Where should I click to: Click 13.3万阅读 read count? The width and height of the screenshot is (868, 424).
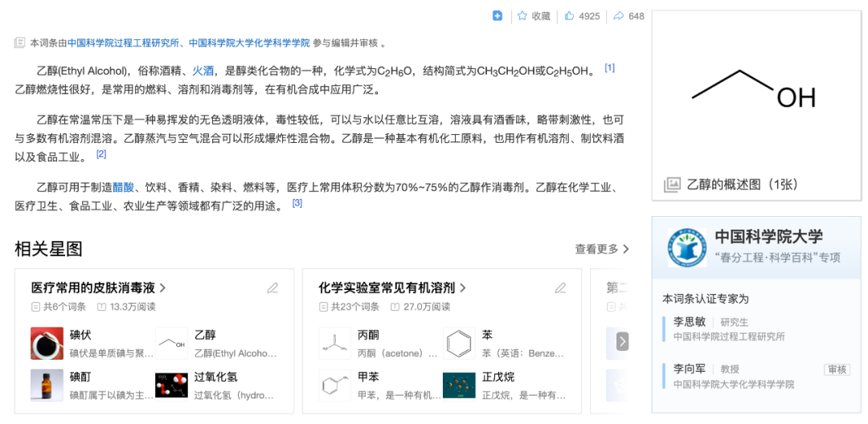coord(133,307)
